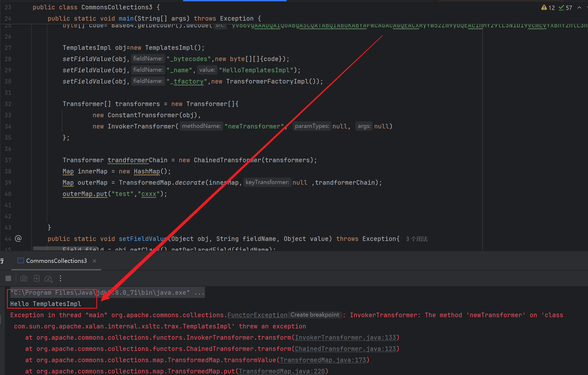Open the FunctorException link in console

pyautogui.click(x=257, y=315)
